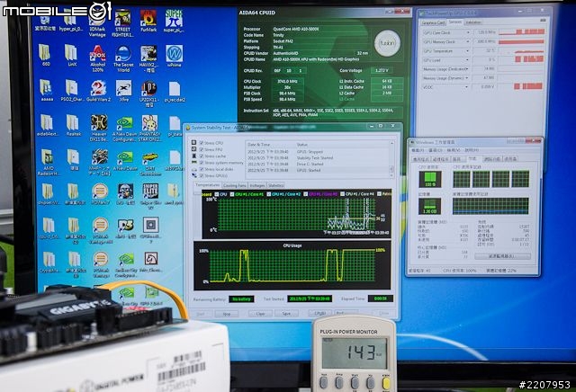
Task: Switch to the Voltages tab
Action: [x=257, y=186]
